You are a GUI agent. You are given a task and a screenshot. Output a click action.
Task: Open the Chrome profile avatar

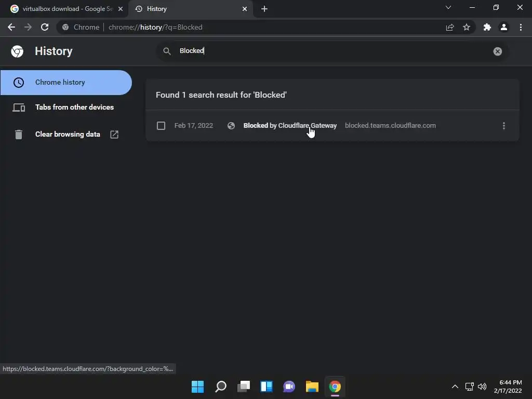click(x=504, y=27)
